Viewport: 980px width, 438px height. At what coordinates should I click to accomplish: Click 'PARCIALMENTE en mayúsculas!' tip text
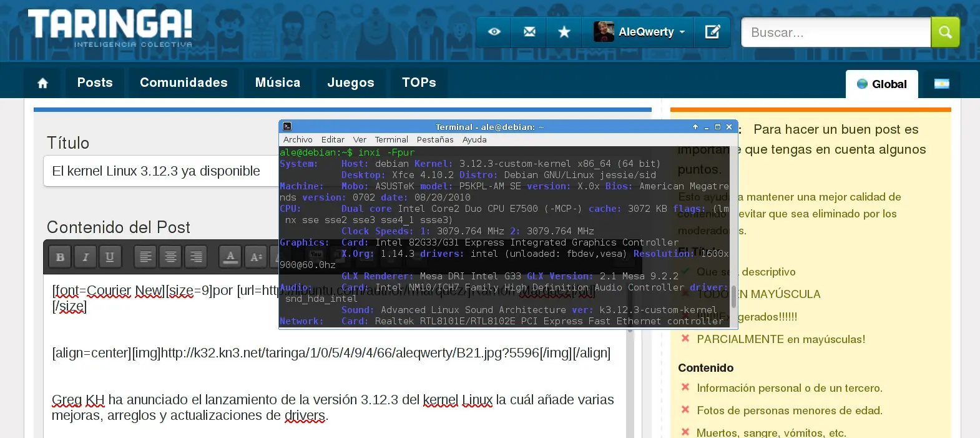(x=781, y=339)
